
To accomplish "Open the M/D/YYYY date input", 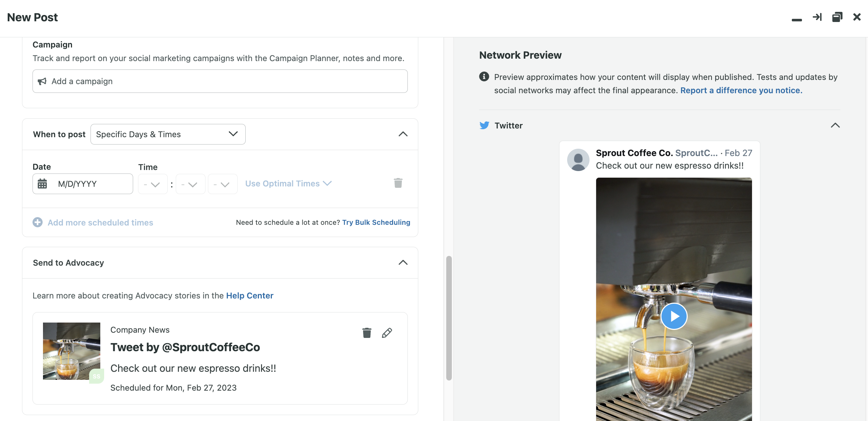I will click(x=83, y=184).
